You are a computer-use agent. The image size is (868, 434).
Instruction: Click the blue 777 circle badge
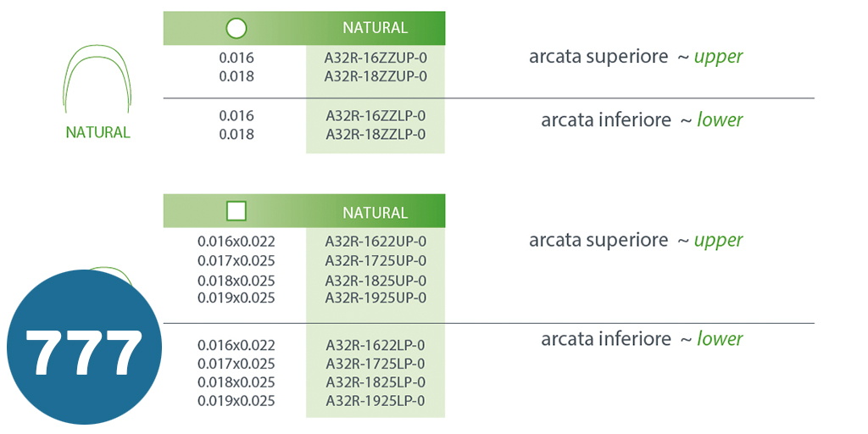coord(83,348)
